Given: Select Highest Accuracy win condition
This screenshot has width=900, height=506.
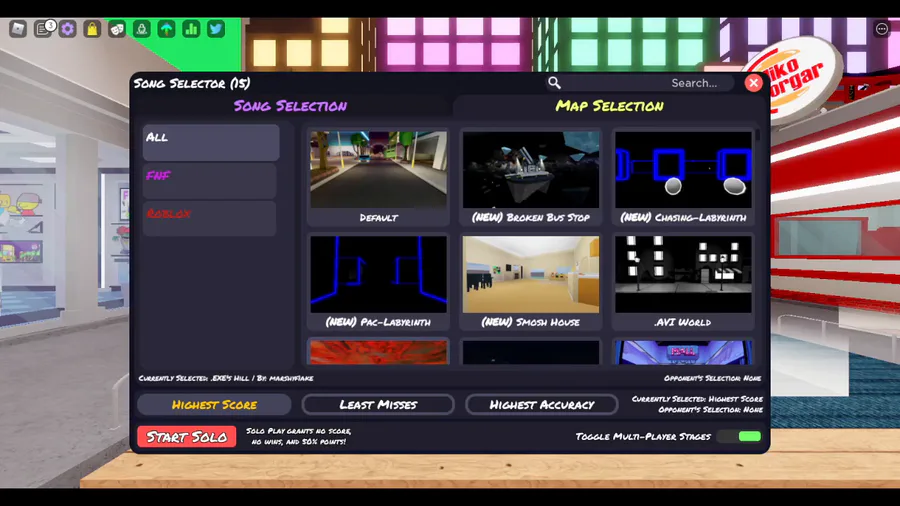Looking at the screenshot, I should coord(542,404).
